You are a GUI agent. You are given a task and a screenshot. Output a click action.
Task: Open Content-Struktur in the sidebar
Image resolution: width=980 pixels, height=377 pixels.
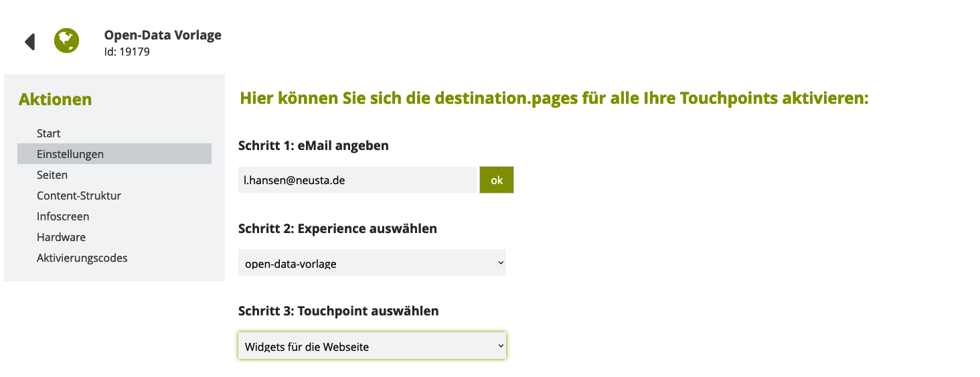(x=114, y=196)
